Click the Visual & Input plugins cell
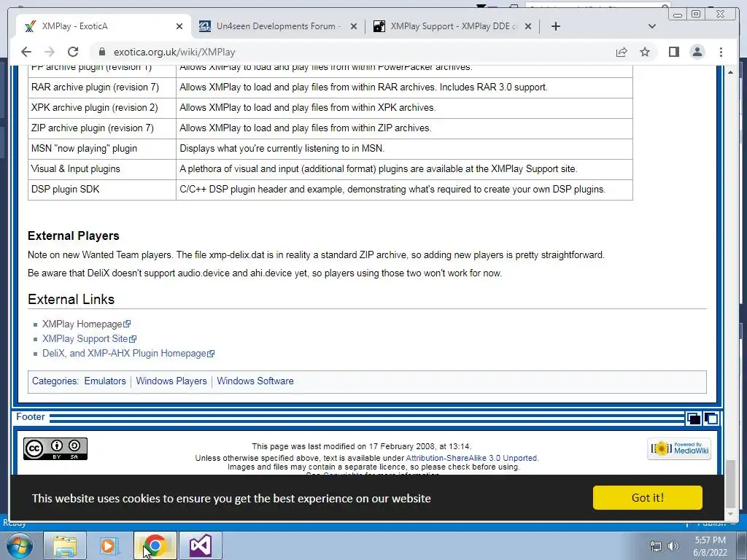The image size is (747, 560). point(102,169)
